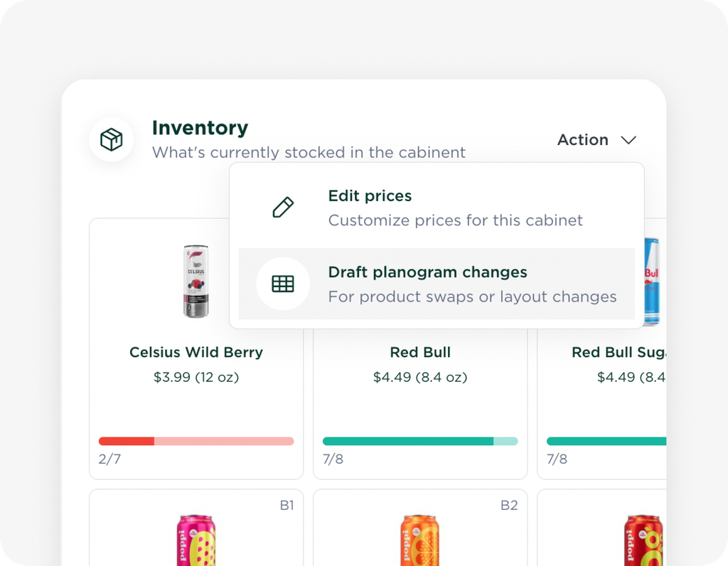Expand the Action chevron arrow
This screenshot has height=566, width=728.
point(628,140)
